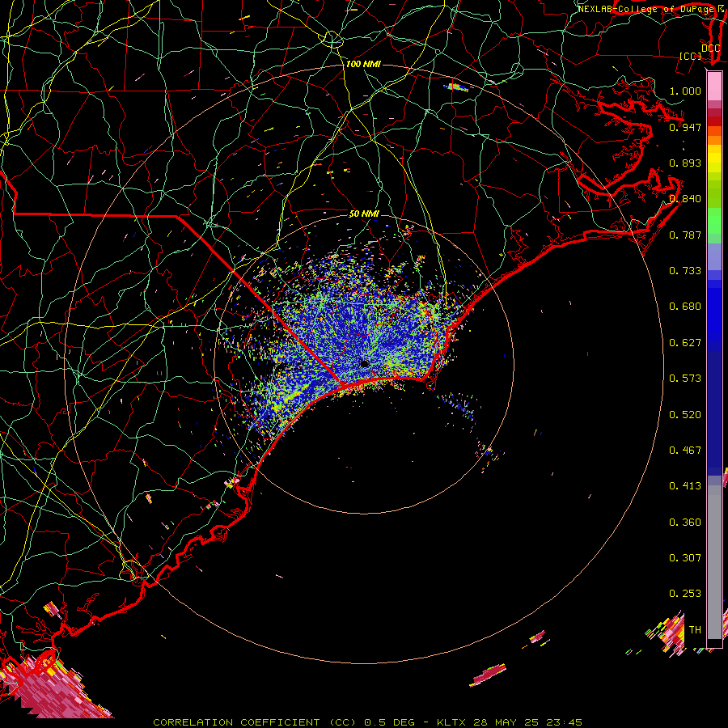728x728 pixels.
Task: Select the 0.840 scale value
Action: 685,199
